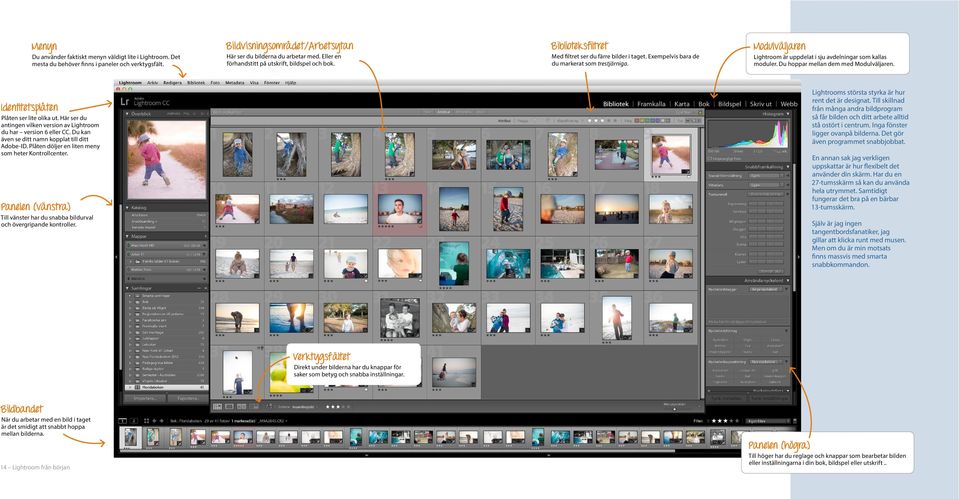Switch to the Webb module

click(x=789, y=104)
